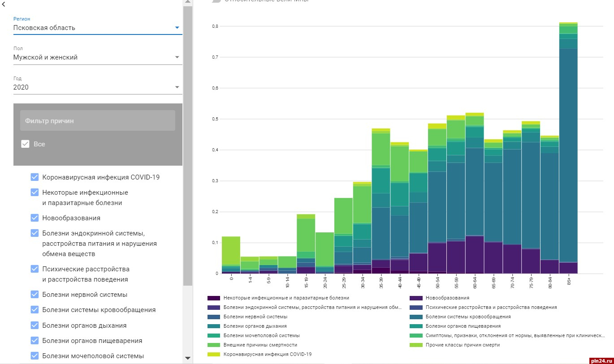This screenshot has width=614, height=364.
Task: Click the 80-84 age group bar
Action: (x=549, y=205)
